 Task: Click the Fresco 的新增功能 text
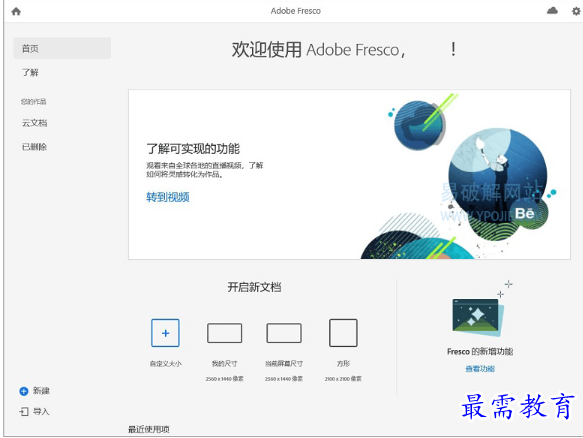point(480,351)
